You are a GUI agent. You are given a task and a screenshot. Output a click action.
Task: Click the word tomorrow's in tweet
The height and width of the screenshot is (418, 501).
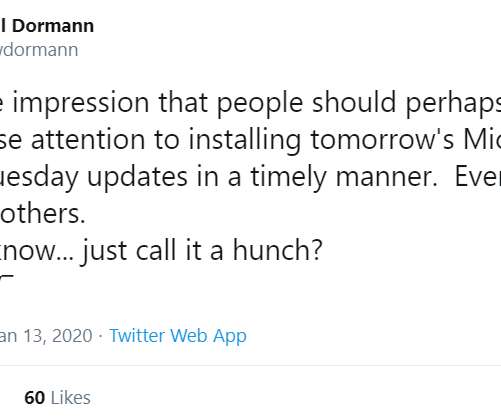(x=382, y=139)
